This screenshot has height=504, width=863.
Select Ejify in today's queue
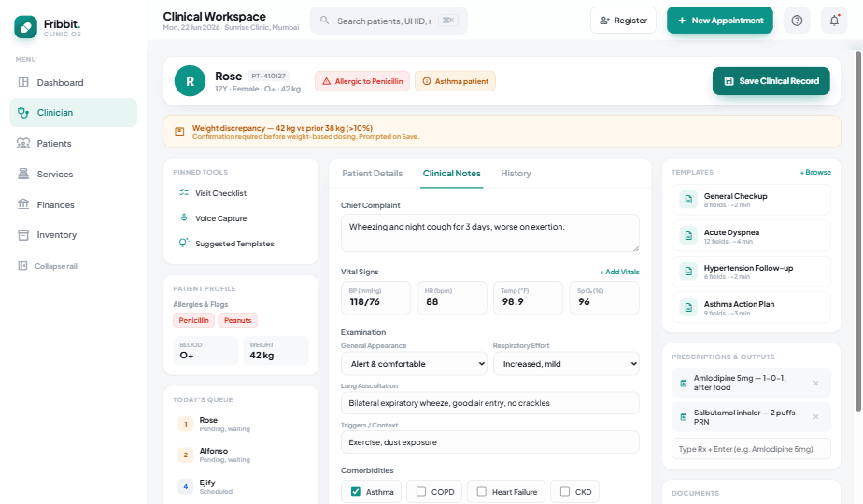click(241, 486)
